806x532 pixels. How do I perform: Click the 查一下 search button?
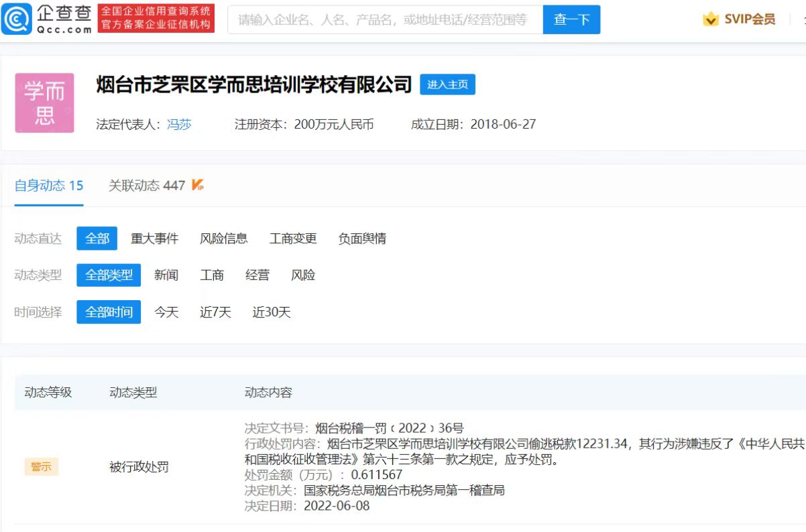[571, 19]
